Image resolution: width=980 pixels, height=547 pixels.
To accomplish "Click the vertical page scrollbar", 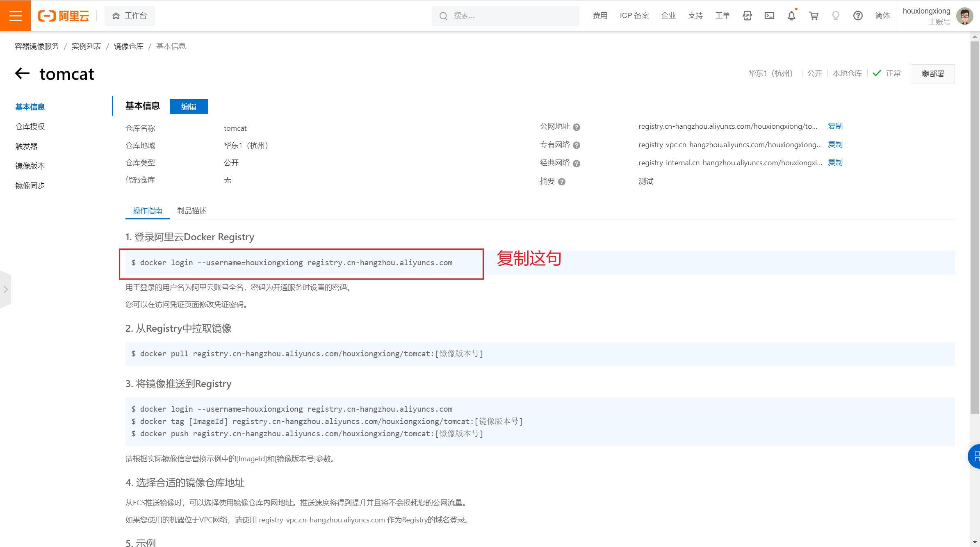I will point(975,226).
